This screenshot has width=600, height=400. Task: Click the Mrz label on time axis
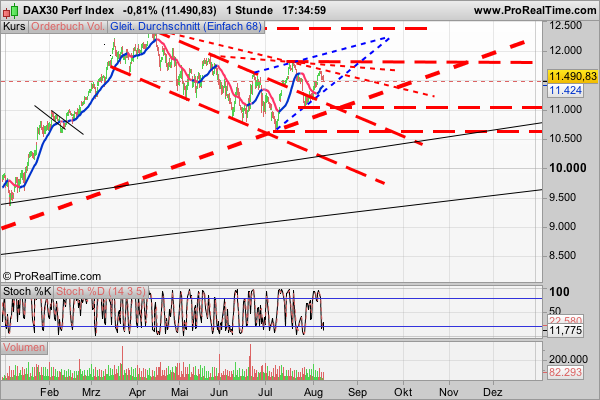[91, 392]
